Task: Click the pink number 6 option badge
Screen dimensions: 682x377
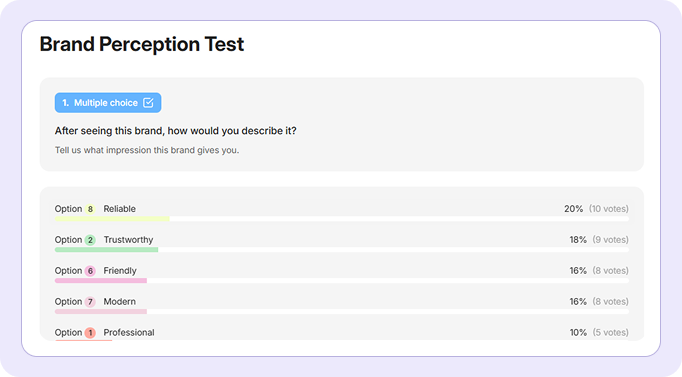Action: (90, 271)
